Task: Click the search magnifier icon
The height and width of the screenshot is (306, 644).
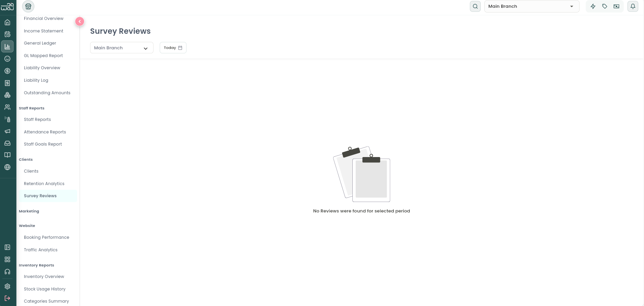Action: [475, 6]
